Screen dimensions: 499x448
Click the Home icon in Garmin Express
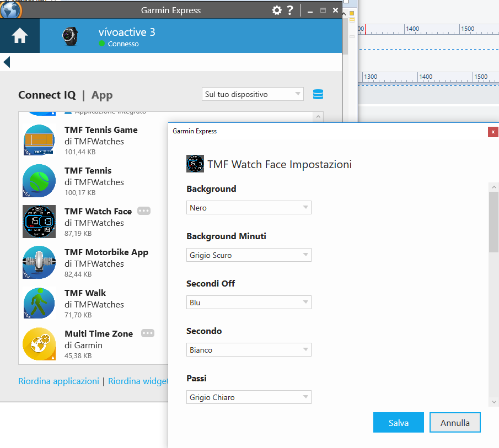coord(20,36)
